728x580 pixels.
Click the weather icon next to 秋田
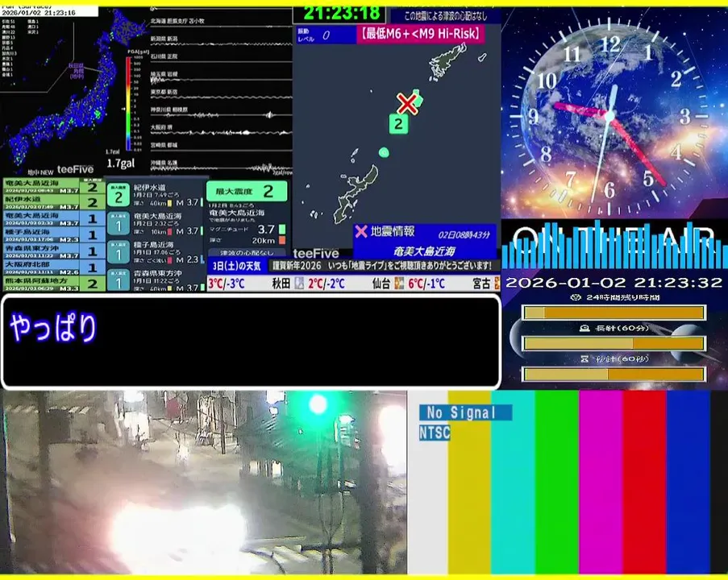tap(299, 283)
